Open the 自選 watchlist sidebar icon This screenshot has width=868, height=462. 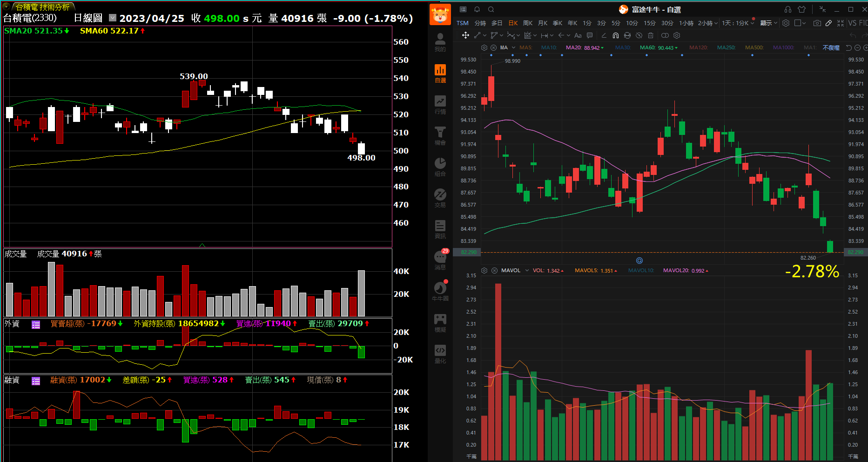[440, 74]
